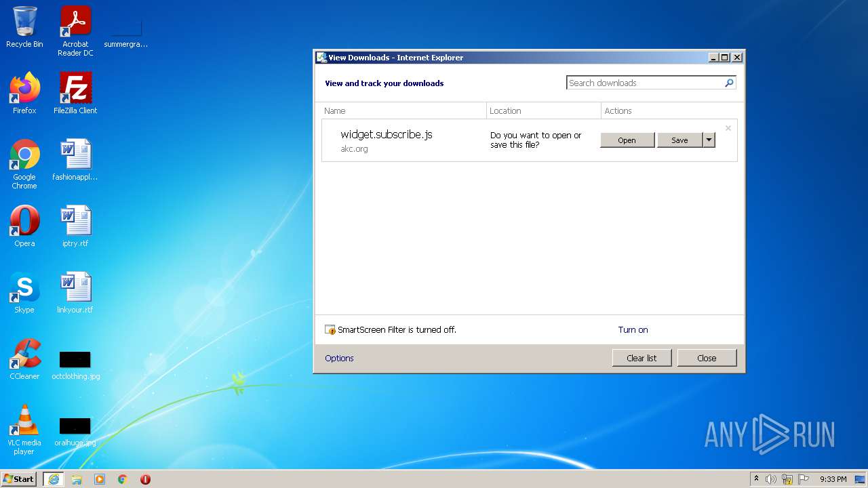Select the linkyour.rtf document icon
Screen dimensions: 868x488
[x=75, y=293]
